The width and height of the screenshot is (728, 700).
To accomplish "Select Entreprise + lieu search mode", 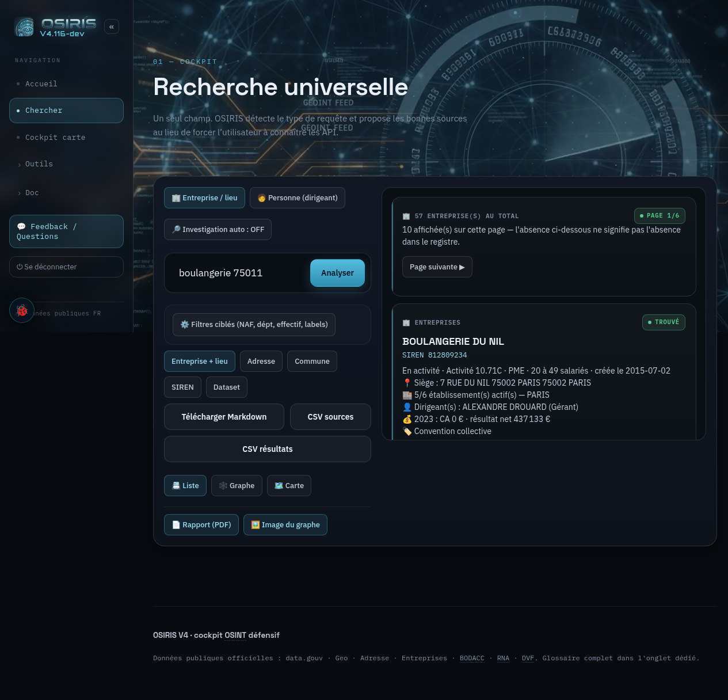I will (200, 361).
